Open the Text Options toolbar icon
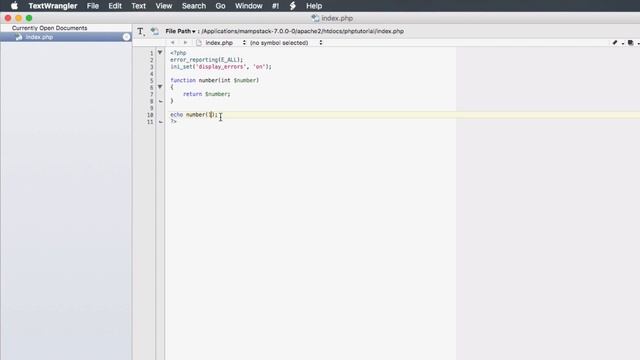Screen dimensions: 640x360 tap(141, 31)
